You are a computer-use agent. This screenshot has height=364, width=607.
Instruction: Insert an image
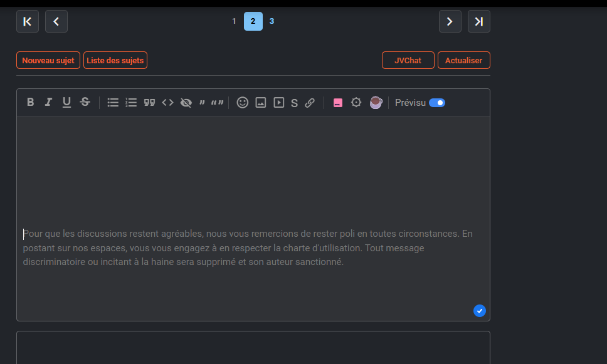[260, 103]
